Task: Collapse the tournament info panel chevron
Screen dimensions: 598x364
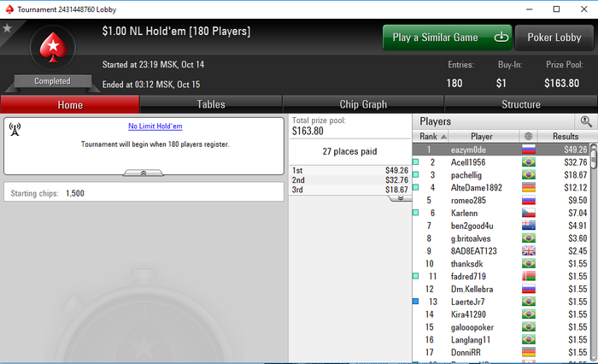Action: pyautogui.click(x=144, y=173)
